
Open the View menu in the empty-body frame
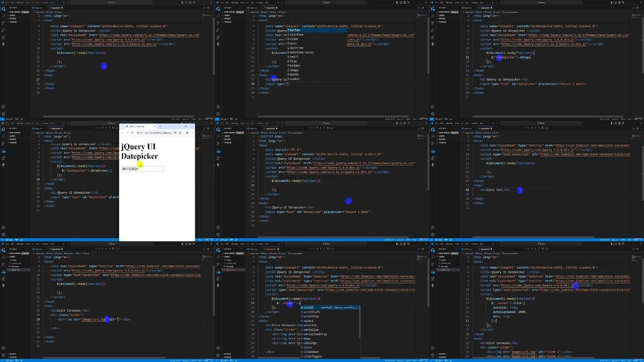pyautogui.click(x=28, y=2)
